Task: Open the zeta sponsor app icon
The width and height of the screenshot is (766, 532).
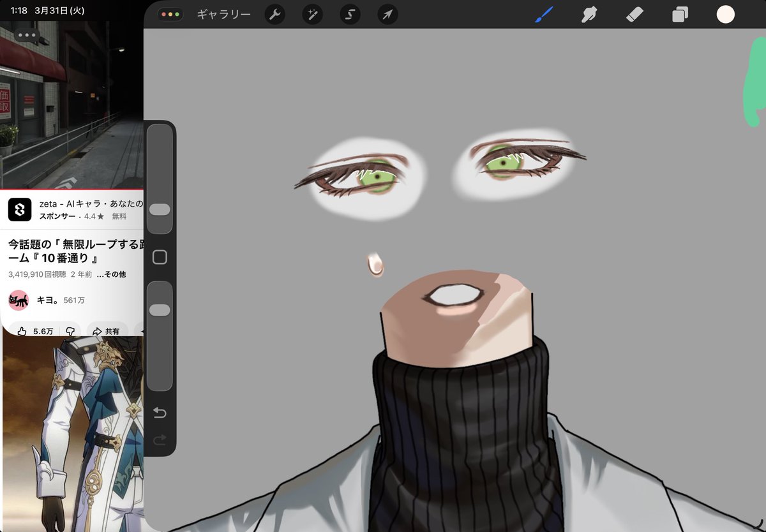Action: [x=20, y=209]
